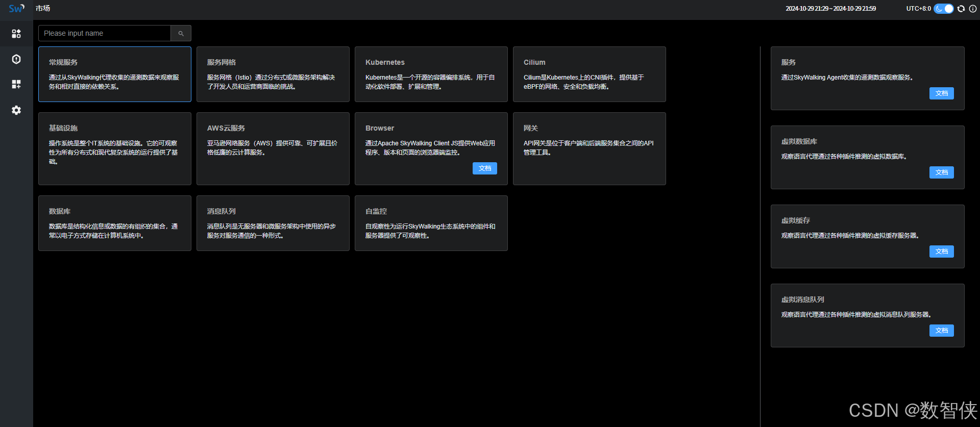
Task: Click the refresh reload icon in header
Action: click(x=961, y=9)
